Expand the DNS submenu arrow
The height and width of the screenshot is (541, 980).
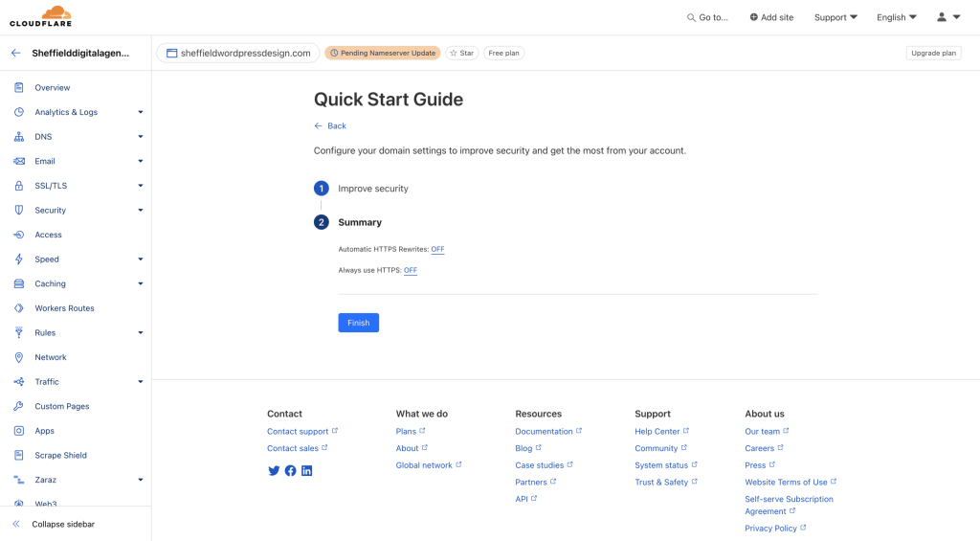[141, 136]
